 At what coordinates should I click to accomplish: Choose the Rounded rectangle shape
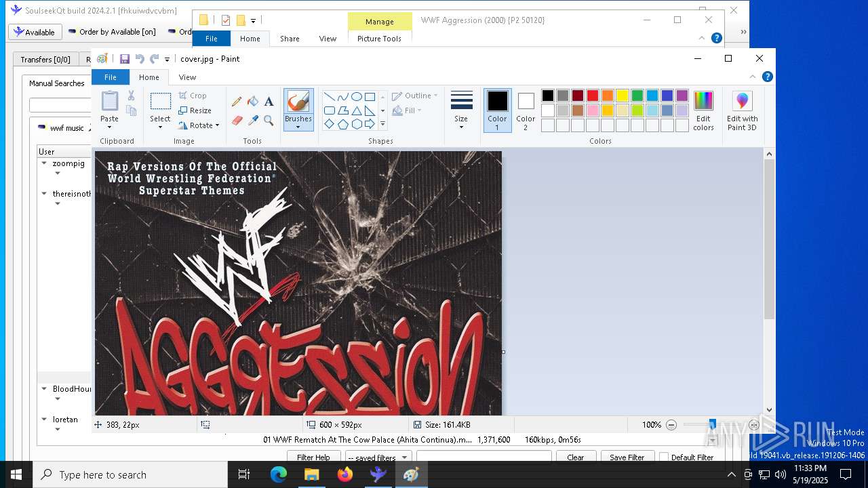pos(329,110)
